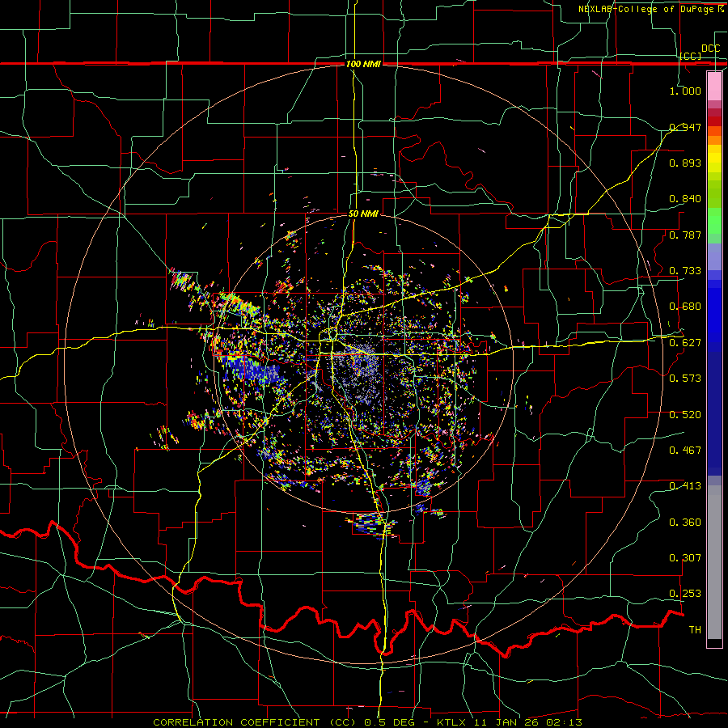Viewport: 728px width, 728px height.
Task: Click the 0.840 legend value
Action: coord(685,199)
